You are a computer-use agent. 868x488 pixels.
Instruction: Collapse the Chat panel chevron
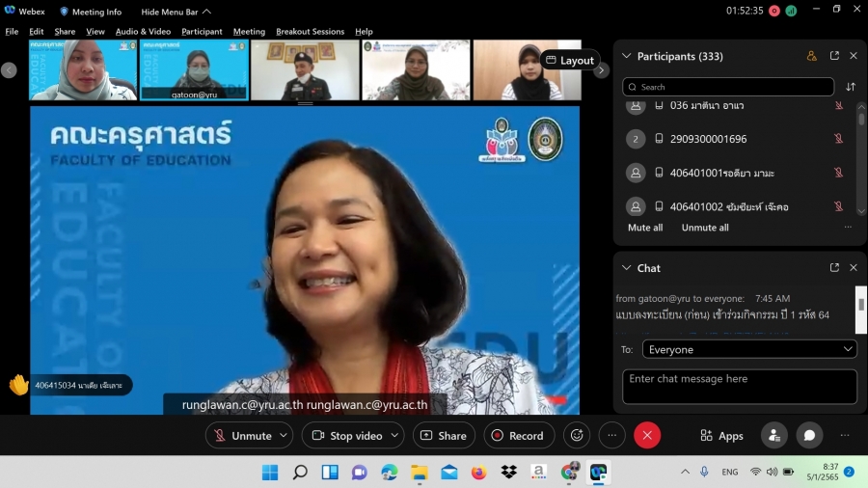tap(627, 268)
